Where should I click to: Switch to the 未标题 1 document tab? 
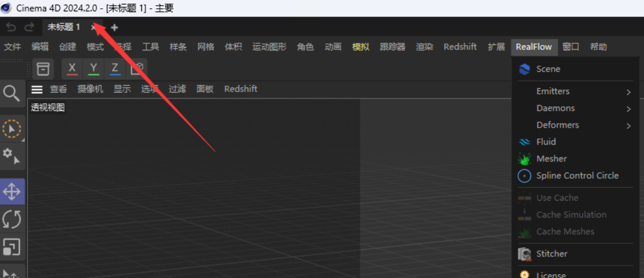(x=64, y=27)
